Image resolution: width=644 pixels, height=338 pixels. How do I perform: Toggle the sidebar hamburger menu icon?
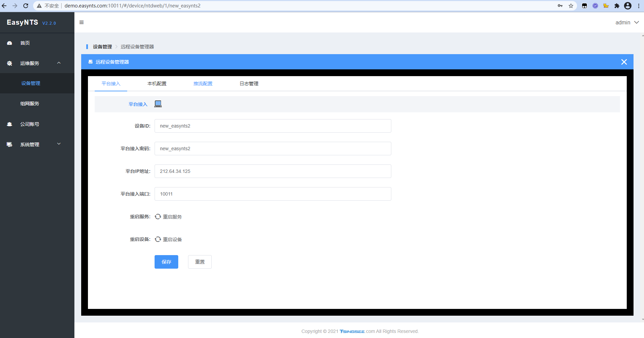pos(82,22)
